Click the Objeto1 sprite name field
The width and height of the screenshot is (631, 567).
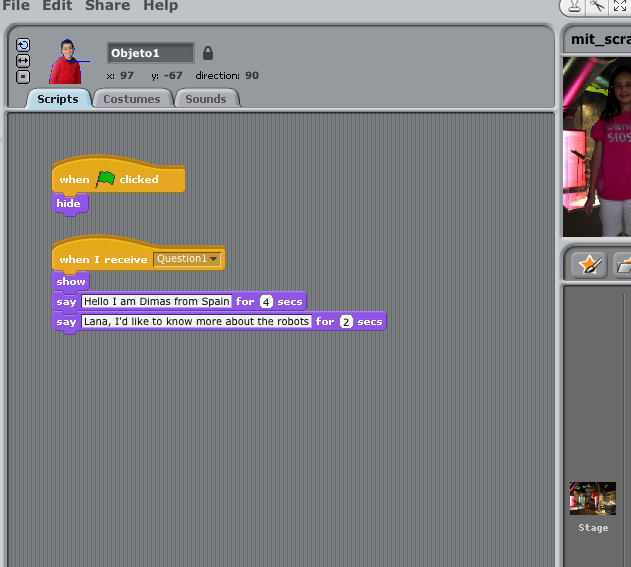(151, 53)
